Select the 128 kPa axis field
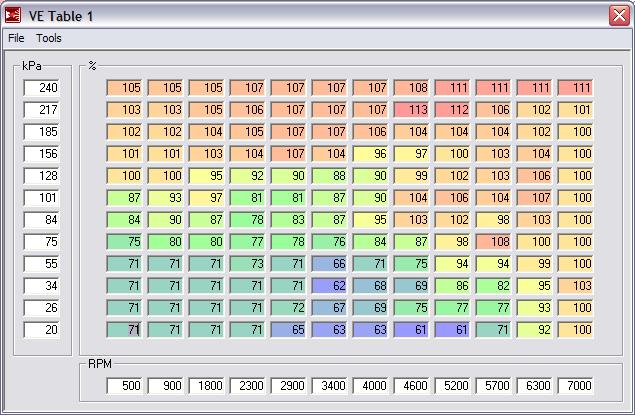 click(42, 176)
